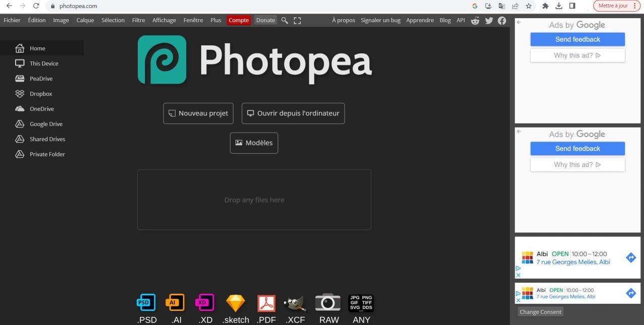Click the search magnifier icon in menu bar
This screenshot has height=325, width=644.
point(285,20)
